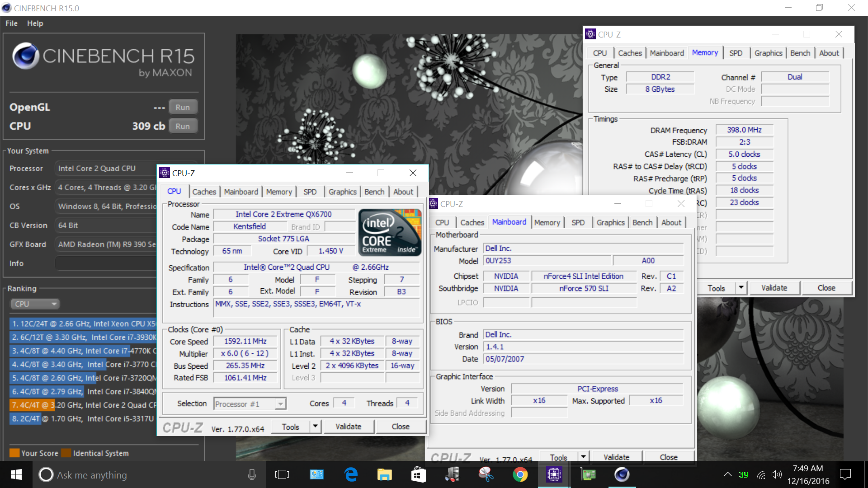Show hidden system tray icons

point(727,474)
